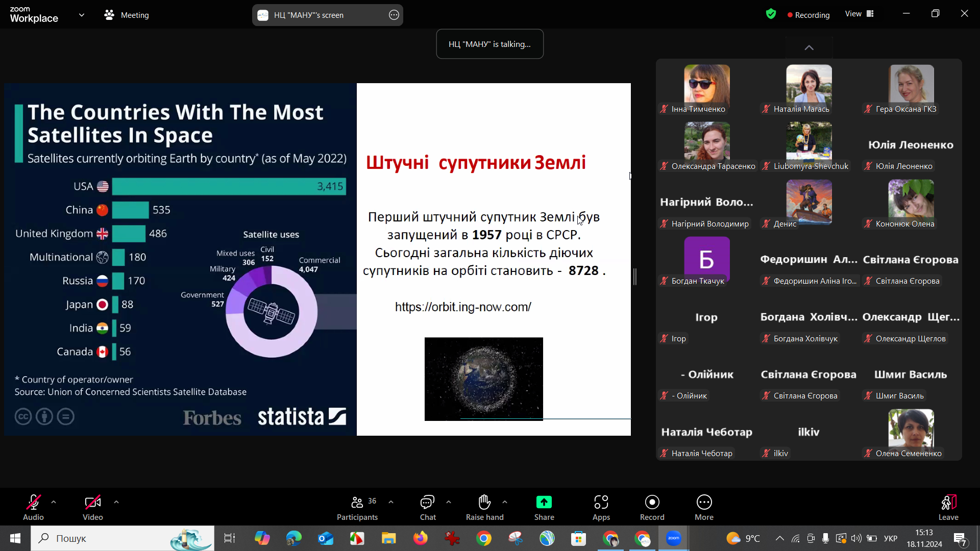Viewport: 980px width, 551px height.
Task: Click the УКР keyboard language indicator
Action: click(x=891, y=538)
